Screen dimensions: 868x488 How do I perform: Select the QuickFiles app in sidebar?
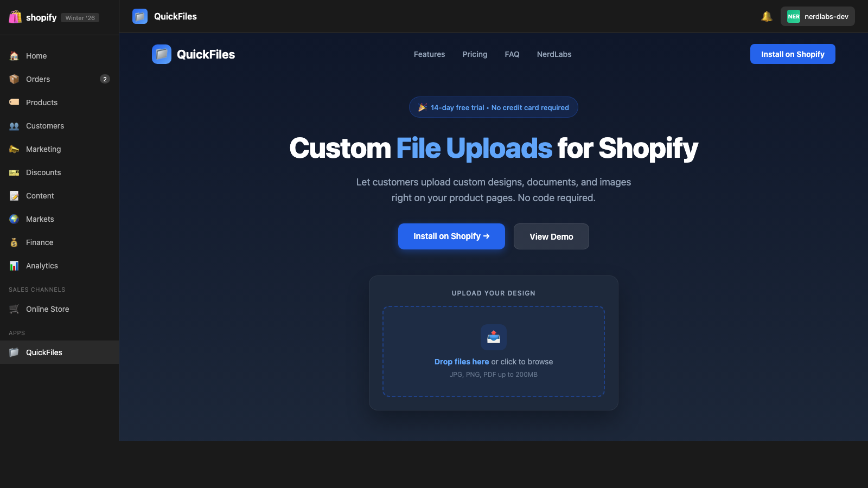pyautogui.click(x=60, y=352)
